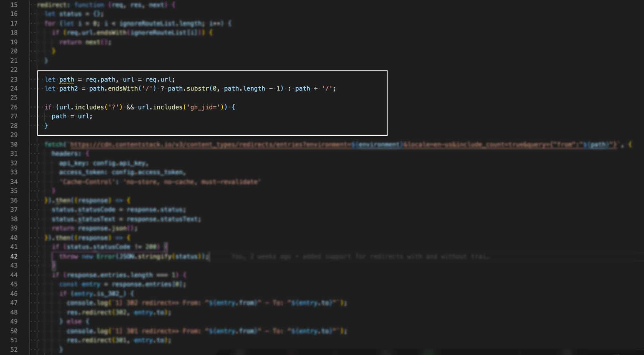Click line number 52 in the gutter

[14, 349]
